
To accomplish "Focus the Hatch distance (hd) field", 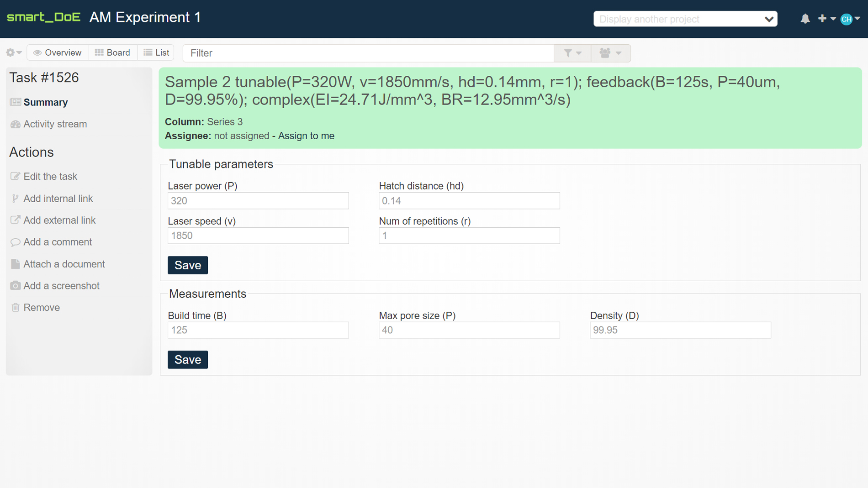I will pos(469,201).
